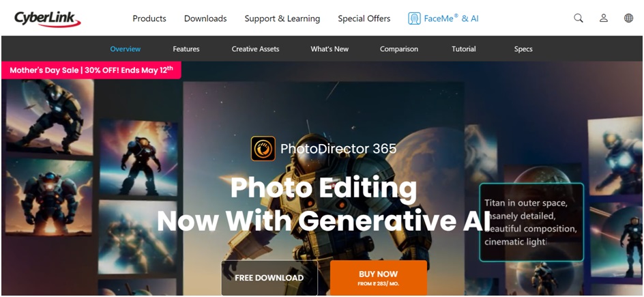Click the CyberLink logo
644x297 pixels.
(48, 19)
